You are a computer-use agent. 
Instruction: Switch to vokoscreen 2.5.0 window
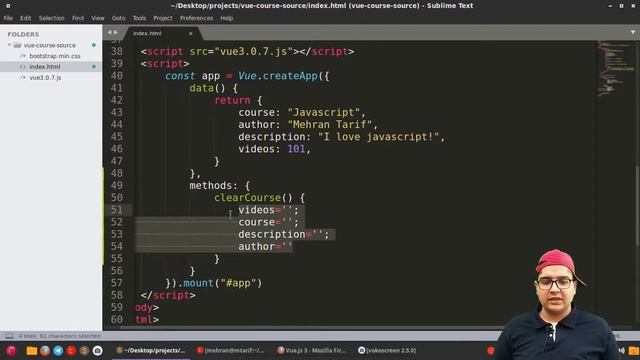387,350
